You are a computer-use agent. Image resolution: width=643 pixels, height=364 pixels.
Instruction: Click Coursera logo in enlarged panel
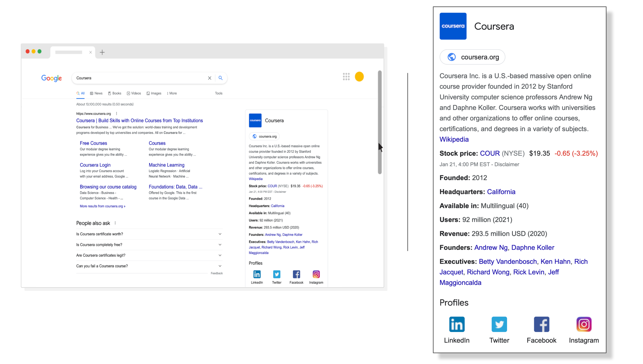[453, 26]
